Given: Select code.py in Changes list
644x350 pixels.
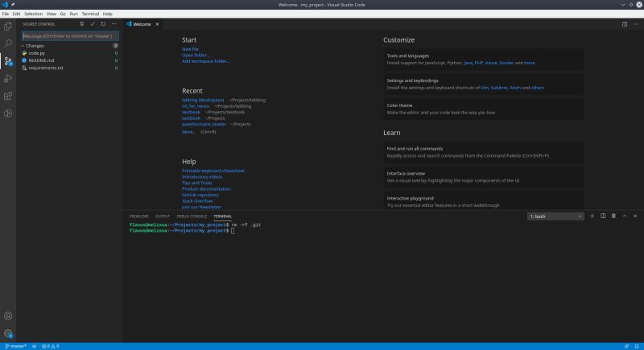Looking at the screenshot, I should tap(70, 53).
